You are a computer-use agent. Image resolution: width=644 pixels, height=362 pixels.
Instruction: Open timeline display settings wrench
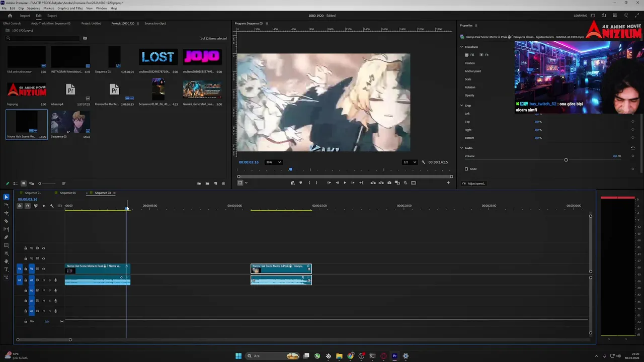pos(51,206)
